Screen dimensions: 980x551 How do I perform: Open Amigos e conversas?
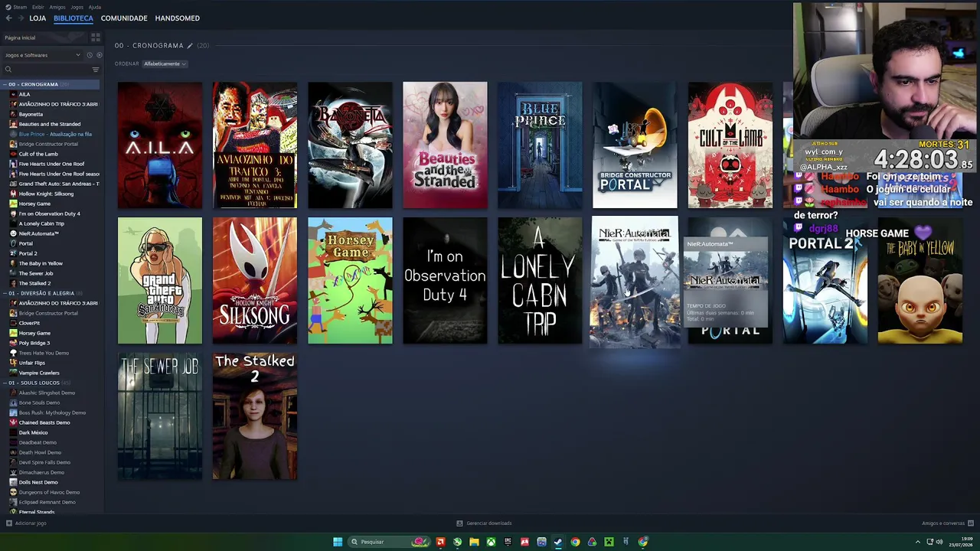943,523
